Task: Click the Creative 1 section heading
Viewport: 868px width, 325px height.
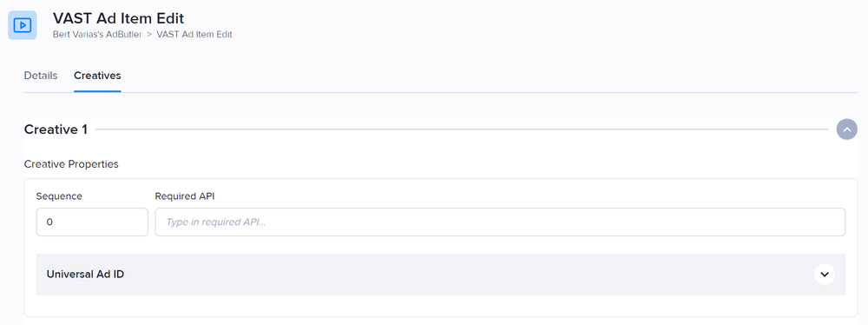Action: (56, 129)
